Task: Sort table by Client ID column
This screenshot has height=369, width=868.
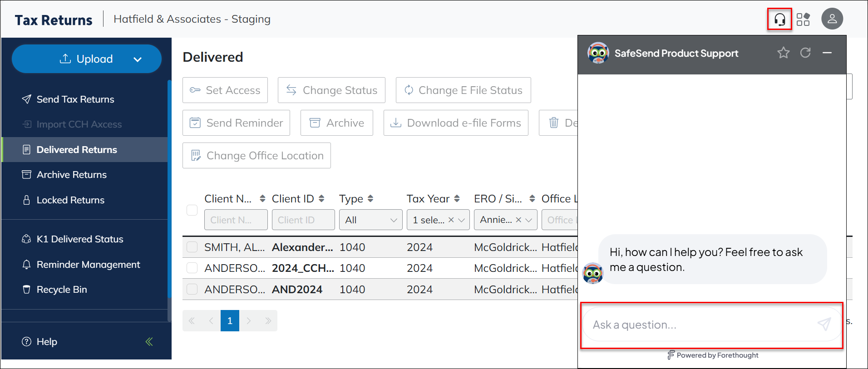Action: [321, 199]
